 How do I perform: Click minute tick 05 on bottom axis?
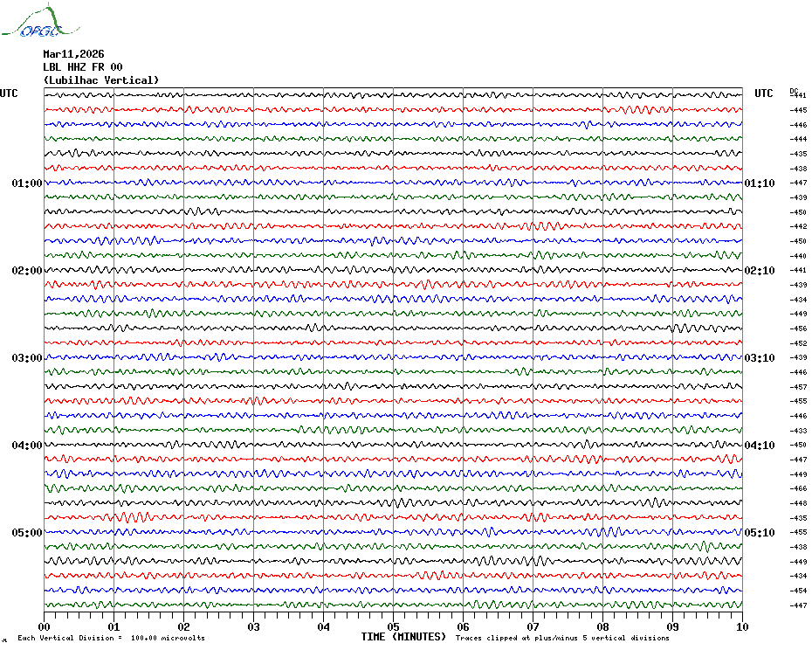coord(393,626)
